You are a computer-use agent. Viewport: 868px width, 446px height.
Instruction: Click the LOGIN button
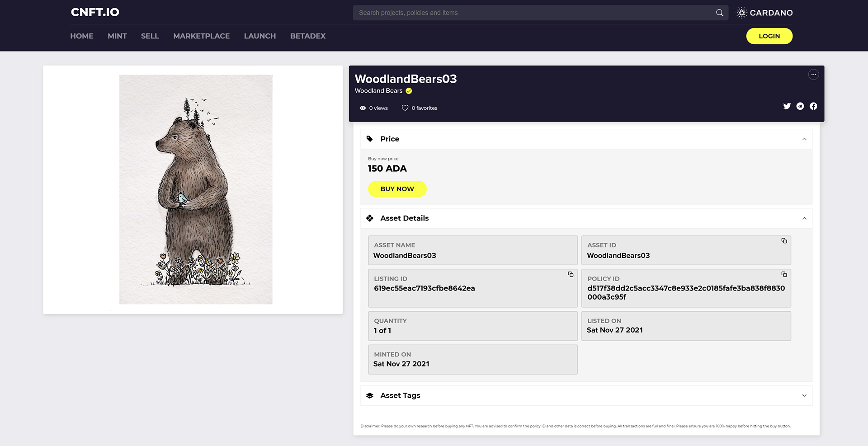click(x=769, y=36)
